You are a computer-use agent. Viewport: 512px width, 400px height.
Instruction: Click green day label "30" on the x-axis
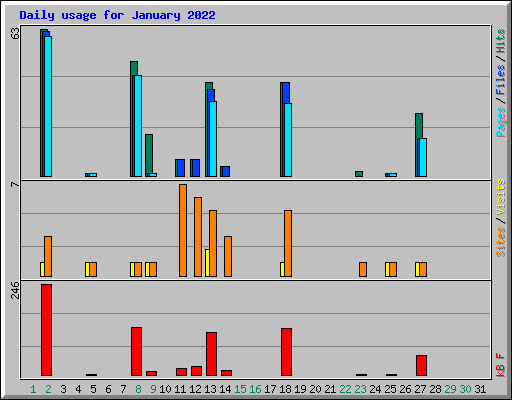click(x=465, y=389)
